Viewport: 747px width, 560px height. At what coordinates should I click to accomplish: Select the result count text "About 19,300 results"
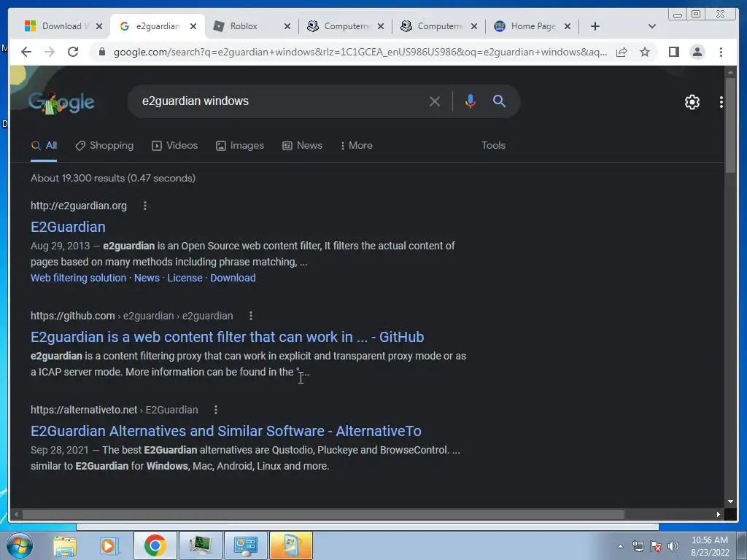tap(77, 178)
